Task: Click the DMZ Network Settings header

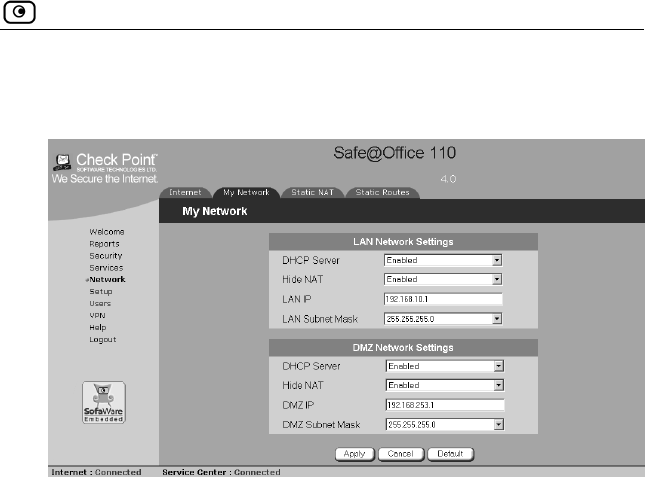Action: point(403,348)
